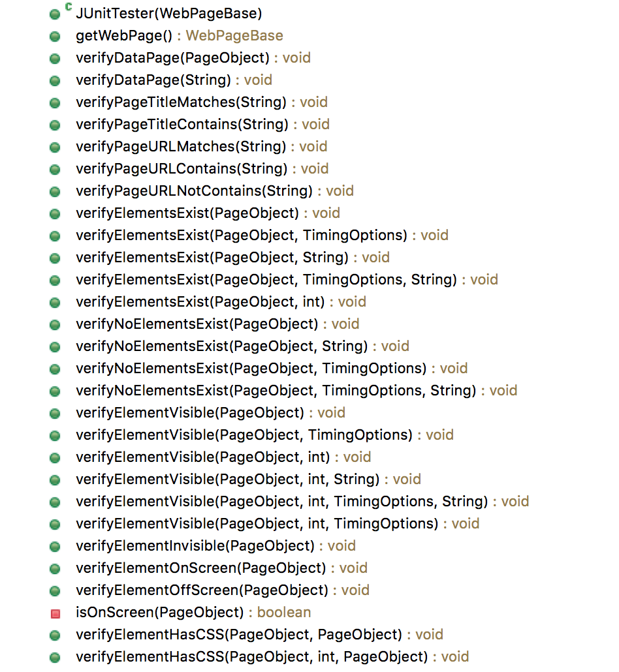This screenshot has height=672, width=619.
Task: Select verifyNoElementsExist(PageObject, String) : void
Action: pyautogui.click(x=243, y=346)
